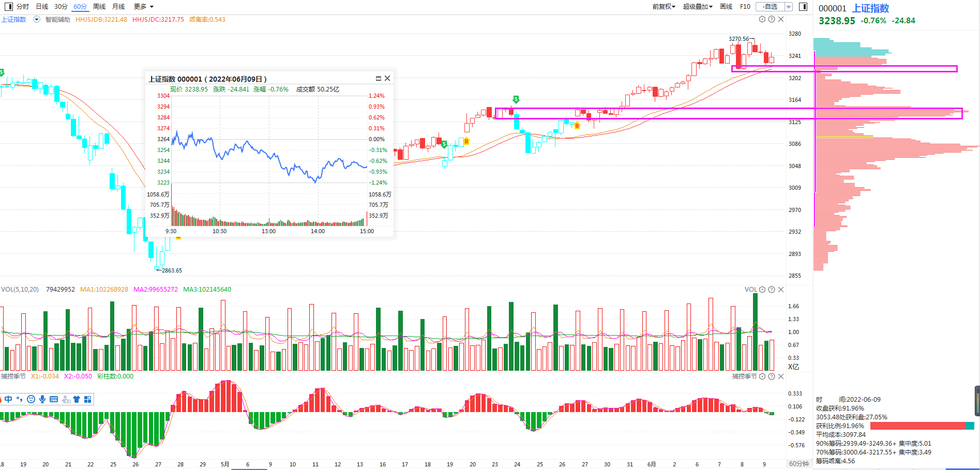Open the IME user account icon
980x470 pixels.
[66, 399]
